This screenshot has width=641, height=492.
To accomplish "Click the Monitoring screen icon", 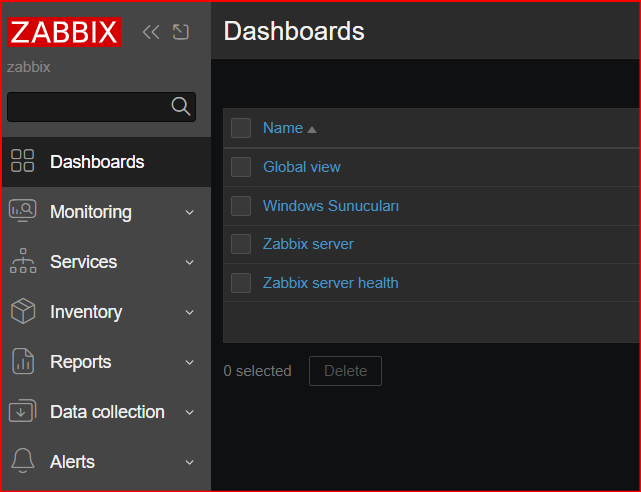I will click(x=22, y=210).
